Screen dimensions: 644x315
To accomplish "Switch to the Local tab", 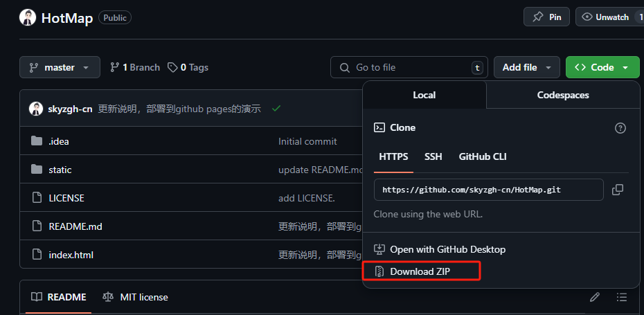I will (x=424, y=95).
